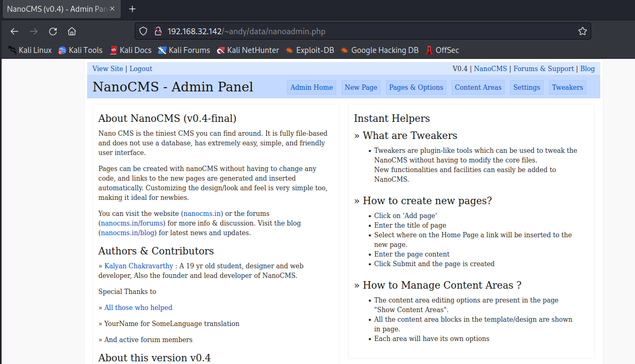
Task: Open the NanoCMS link in header
Action: tap(491, 68)
